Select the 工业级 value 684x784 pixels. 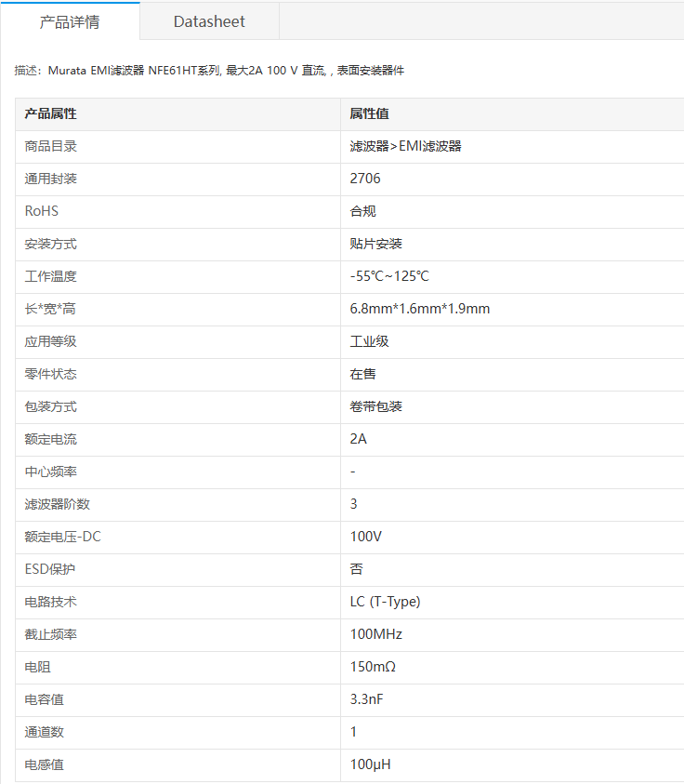point(369,341)
